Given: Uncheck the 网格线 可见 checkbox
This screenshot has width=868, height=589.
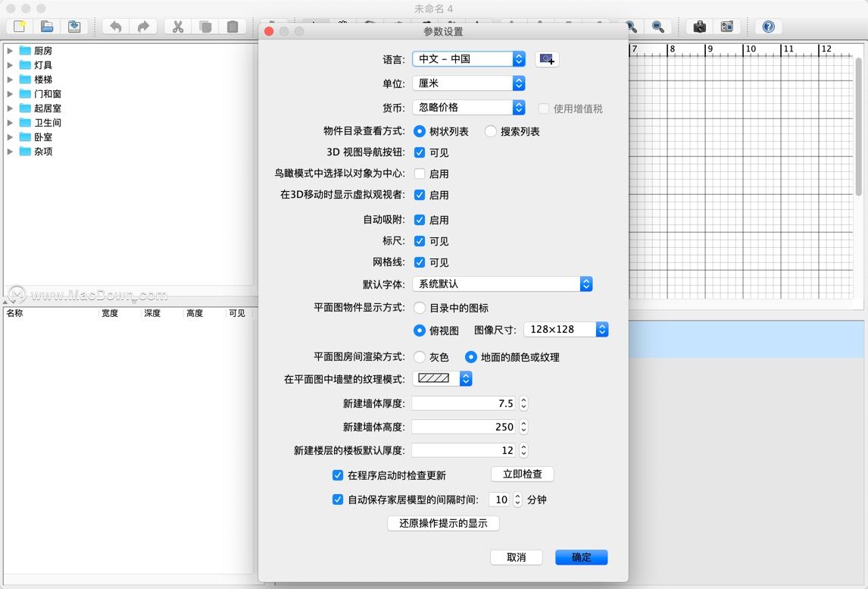Looking at the screenshot, I should coord(420,262).
